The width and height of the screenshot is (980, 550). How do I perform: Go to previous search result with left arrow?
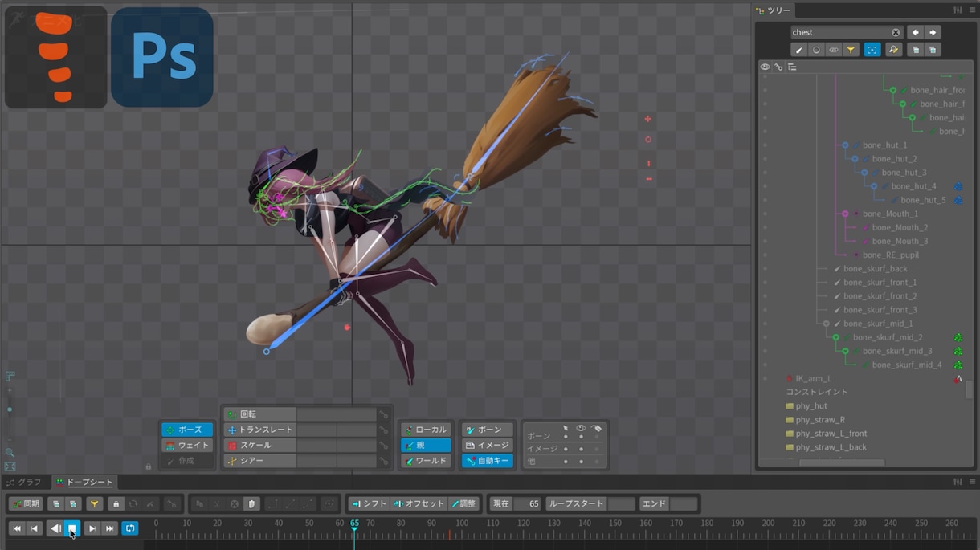(915, 32)
